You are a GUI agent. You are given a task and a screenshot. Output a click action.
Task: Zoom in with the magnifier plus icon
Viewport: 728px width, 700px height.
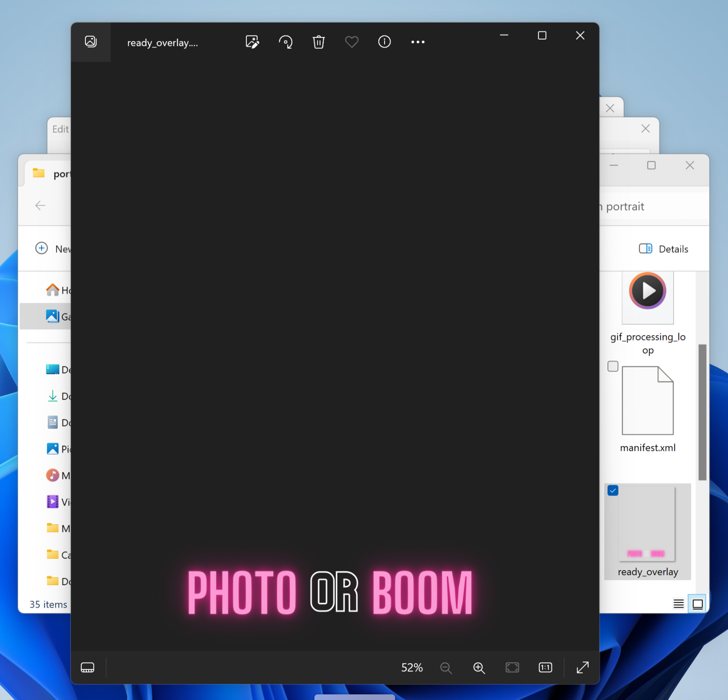tap(479, 668)
